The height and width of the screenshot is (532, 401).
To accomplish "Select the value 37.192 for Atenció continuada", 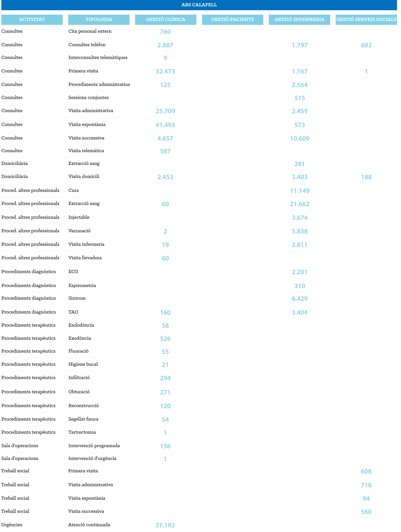I will 165,525.
